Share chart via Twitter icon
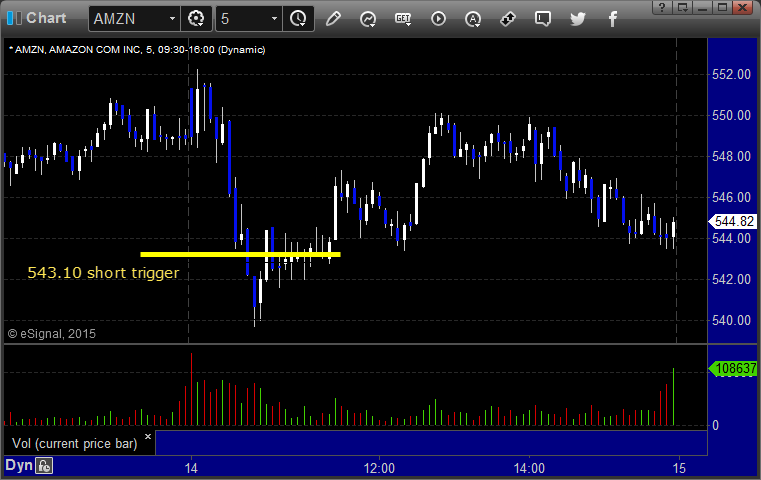 point(578,19)
